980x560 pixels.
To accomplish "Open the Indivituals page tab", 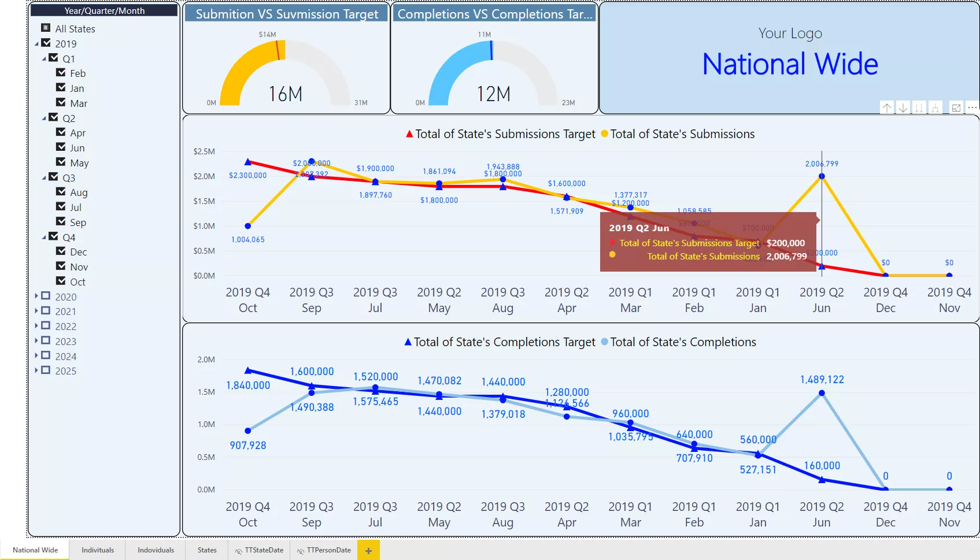I will pos(98,550).
